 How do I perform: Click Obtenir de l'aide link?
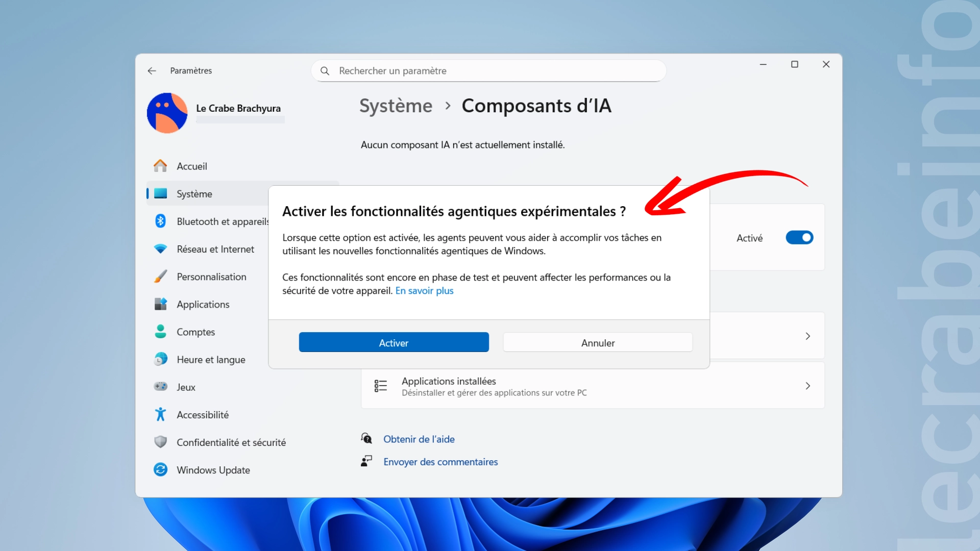click(x=419, y=439)
